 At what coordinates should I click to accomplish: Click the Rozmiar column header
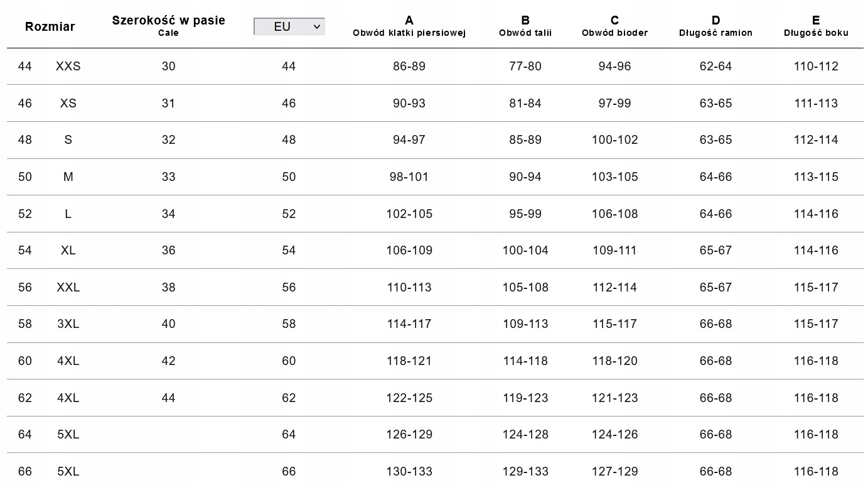(50, 26)
